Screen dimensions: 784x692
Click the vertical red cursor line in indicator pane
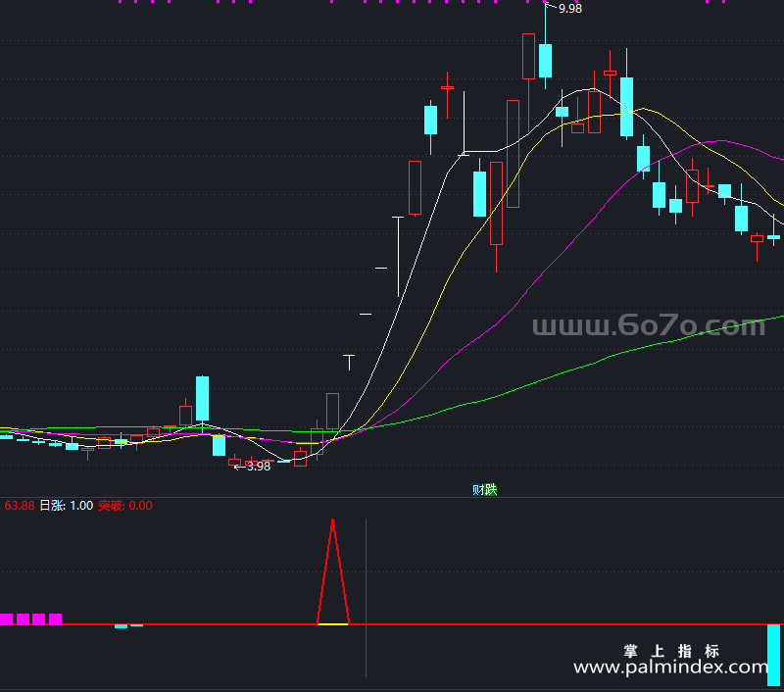pos(366,598)
